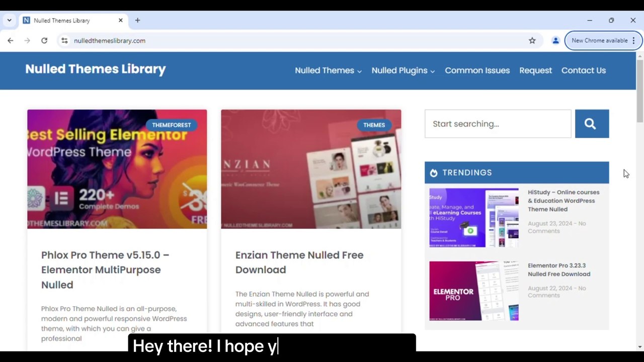Viewport: 644px width, 362px height.
Task: Open the tab search dropdown arrow
Action: coord(9,21)
